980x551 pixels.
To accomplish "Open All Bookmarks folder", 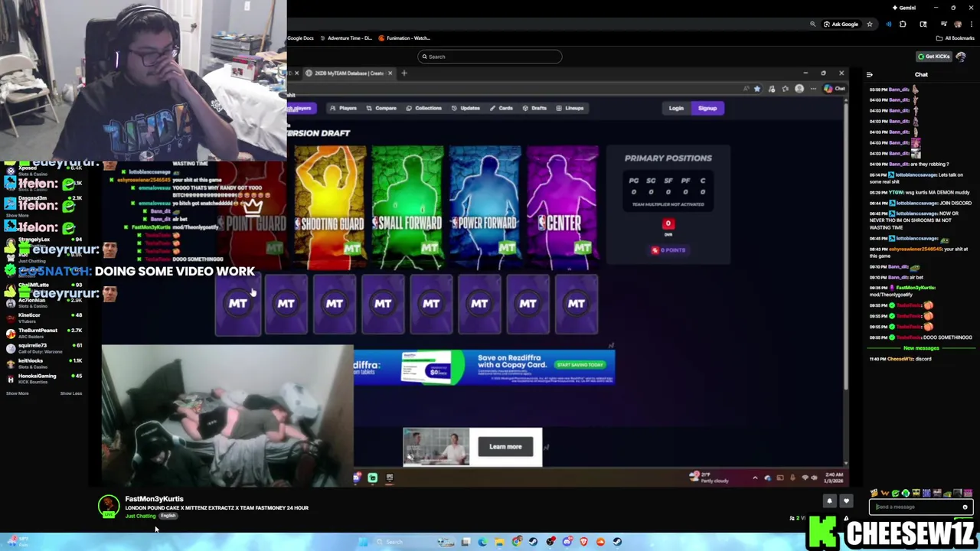I will point(955,38).
